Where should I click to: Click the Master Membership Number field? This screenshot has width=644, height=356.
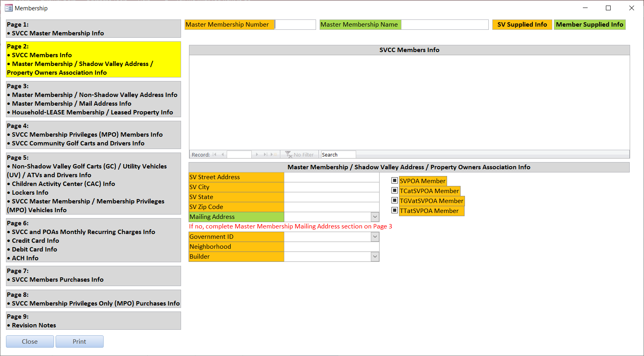pyautogui.click(x=295, y=25)
